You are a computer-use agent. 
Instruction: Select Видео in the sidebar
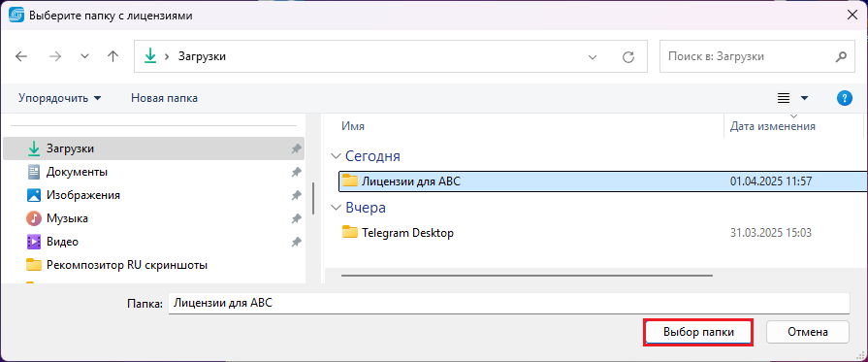[153, 242]
